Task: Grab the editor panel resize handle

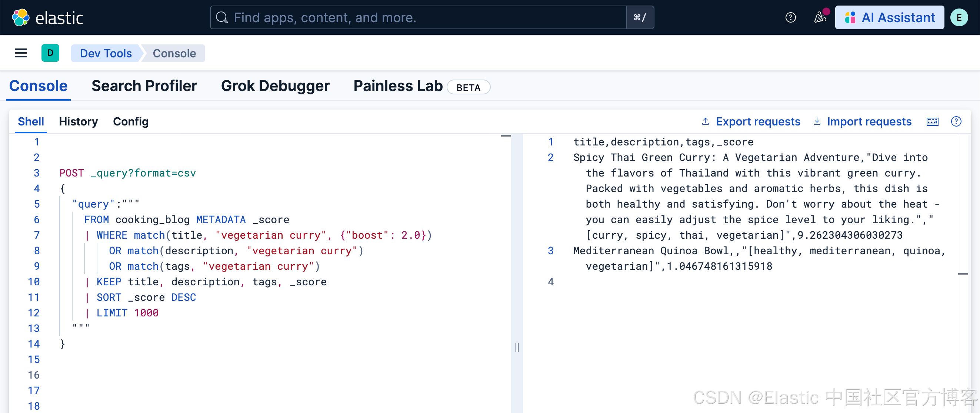Action: tap(517, 347)
